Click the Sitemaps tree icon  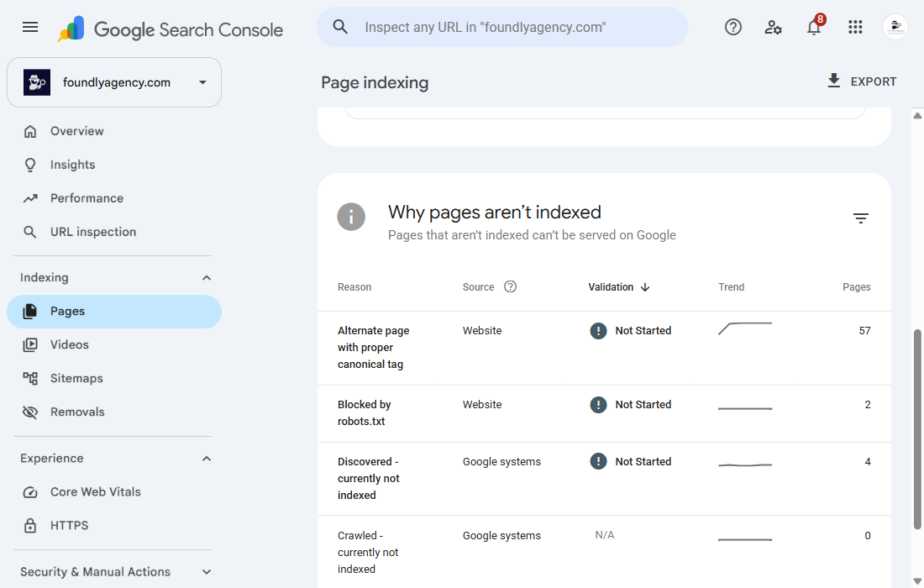(x=30, y=378)
